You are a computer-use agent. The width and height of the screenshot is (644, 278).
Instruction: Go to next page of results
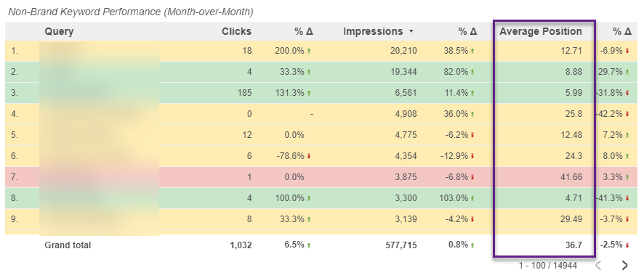pyautogui.click(x=624, y=265)
